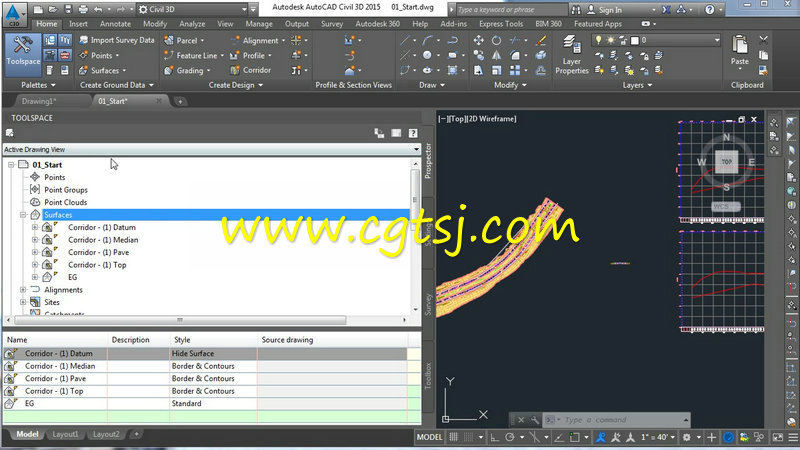This screenshot has height=450, width=800.
Task: Open the Prospector vertical tab
Action: click(428, 161)
